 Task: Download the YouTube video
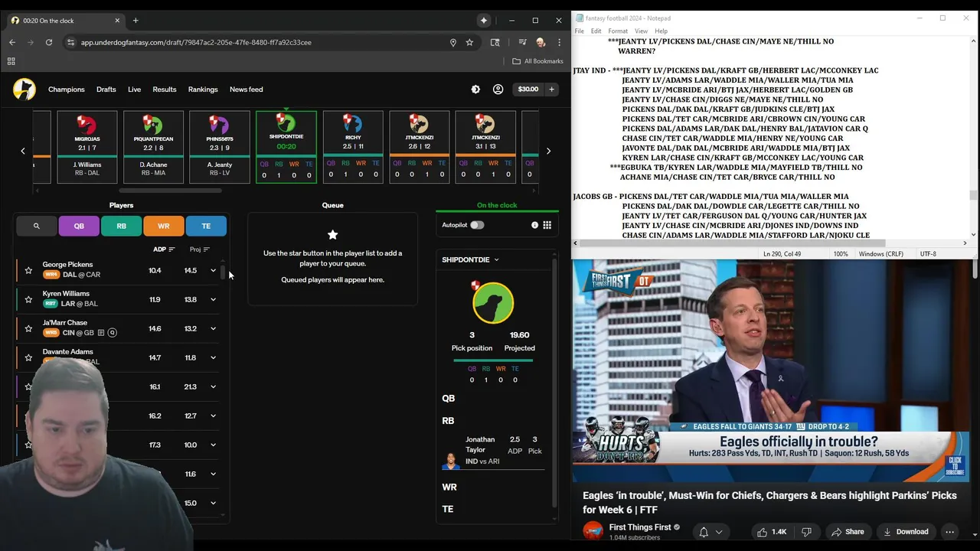tap(905, 532)
